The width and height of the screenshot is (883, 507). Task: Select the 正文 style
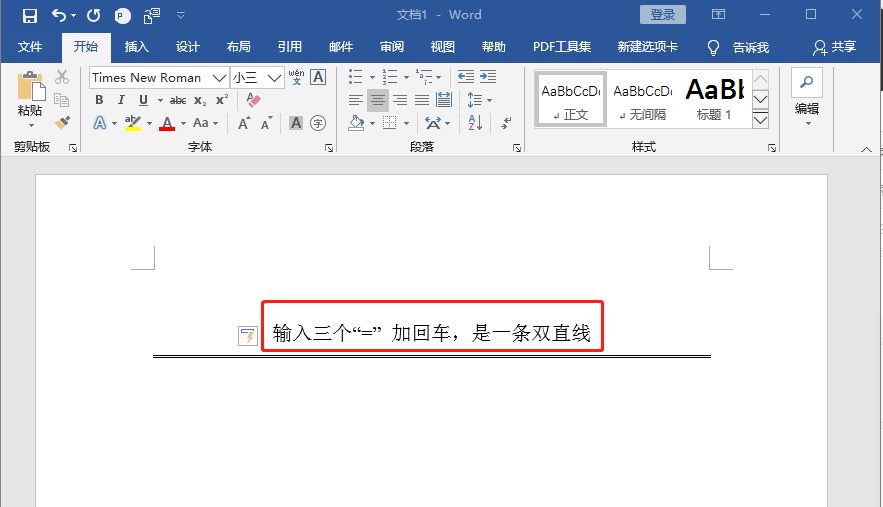(x=570, y=99)
